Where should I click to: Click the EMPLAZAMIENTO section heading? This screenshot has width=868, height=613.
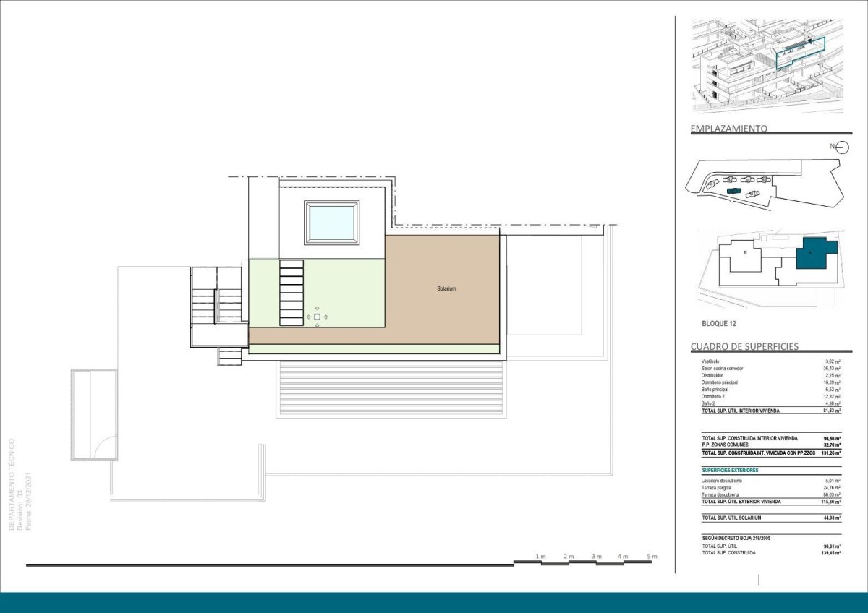click(x=728, y=129)
